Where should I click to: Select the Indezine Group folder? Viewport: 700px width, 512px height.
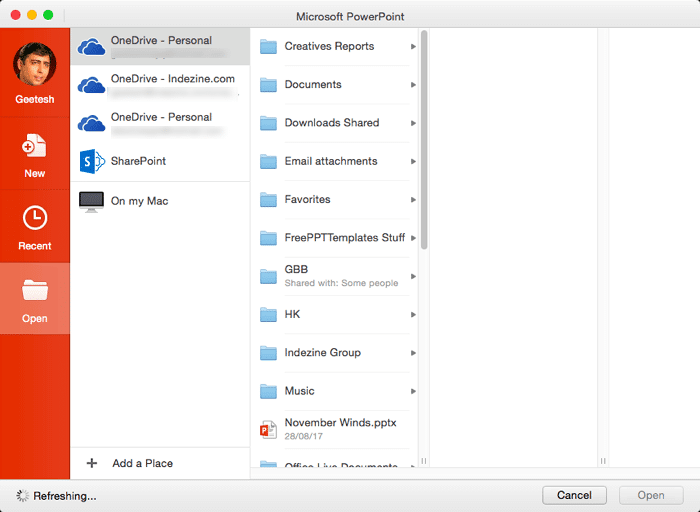(x=322, y=353)
